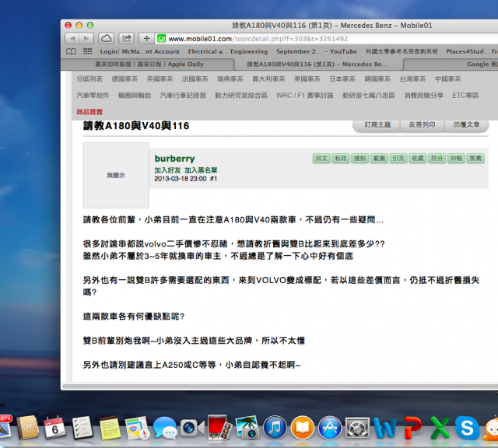Viewport: 498px width, 448px height.
Task: Launch iTunes from the Dock
Action: [x=275, y=427]
